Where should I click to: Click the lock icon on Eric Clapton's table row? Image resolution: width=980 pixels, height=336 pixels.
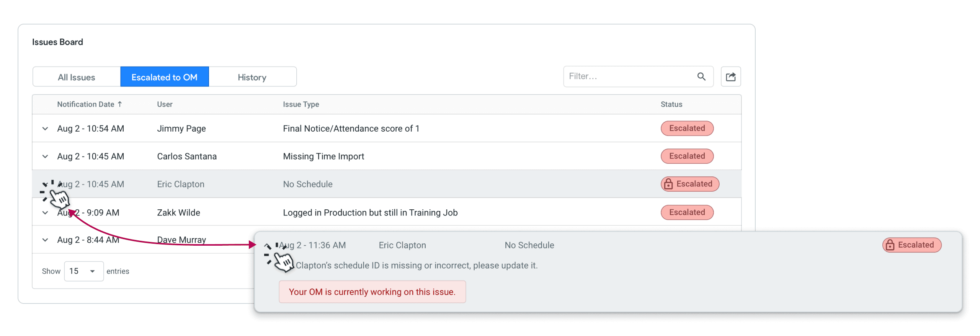point(668,184)
